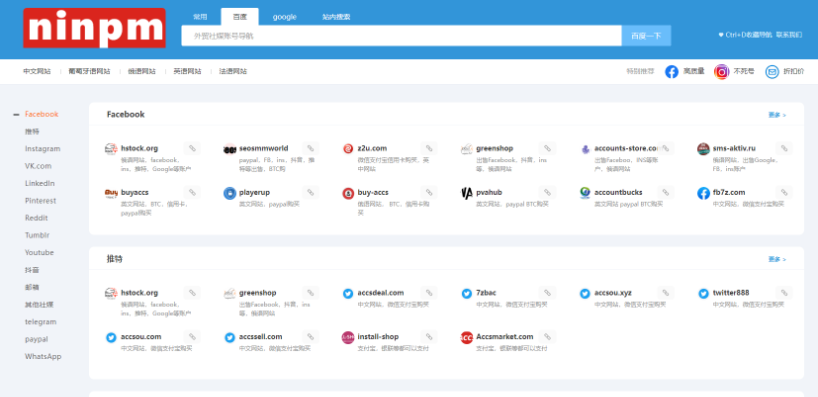Select telegram in the sidebar

coord(40,322)
